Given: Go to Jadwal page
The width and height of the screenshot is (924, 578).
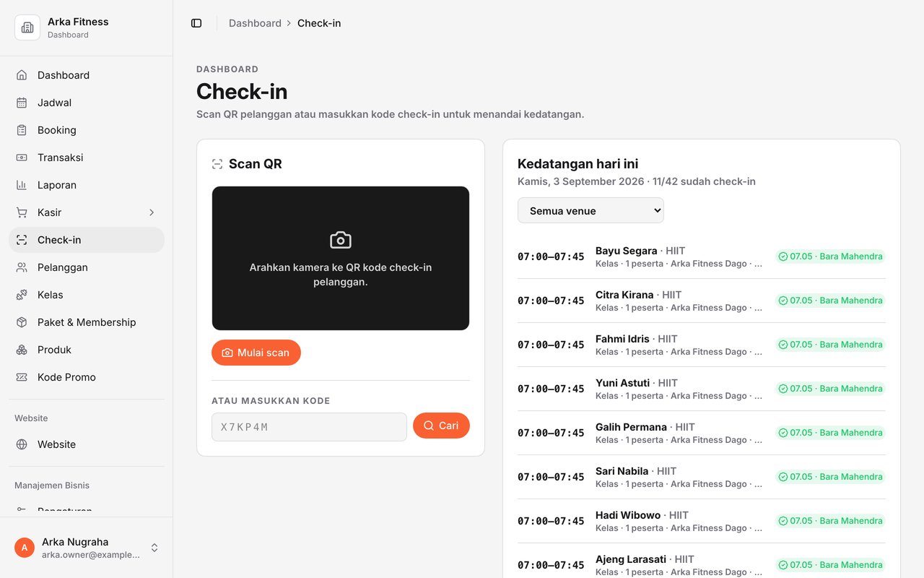Looking at the screenshot, I should 87,103.
